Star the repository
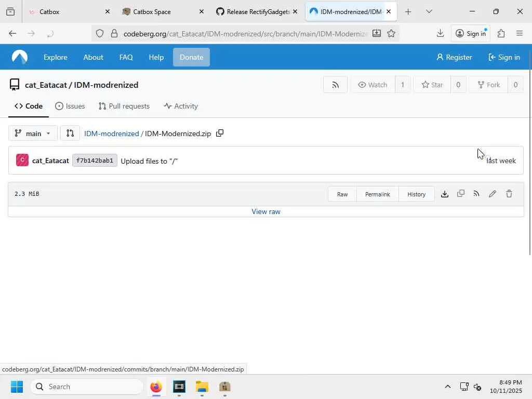This screenshot has width=532, height=399. (432, 85)
